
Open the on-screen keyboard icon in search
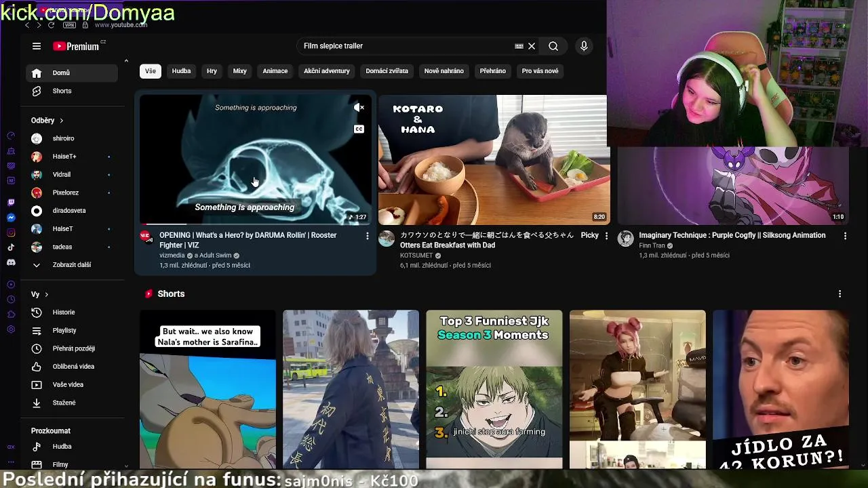(519, 46)
